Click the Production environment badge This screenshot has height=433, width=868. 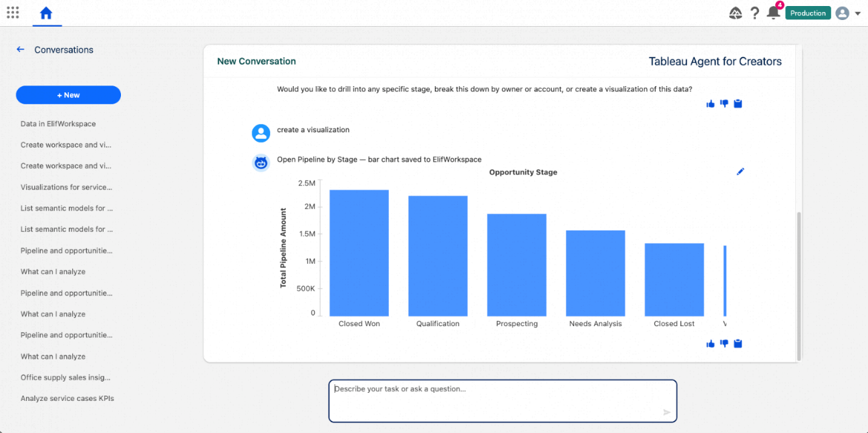pos(808,13)
